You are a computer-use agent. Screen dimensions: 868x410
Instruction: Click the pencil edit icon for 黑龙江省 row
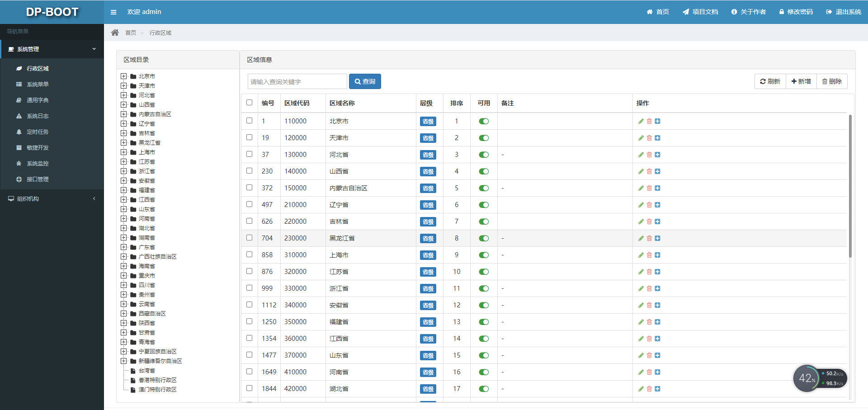pyautogui.click(x=641, y=238)
